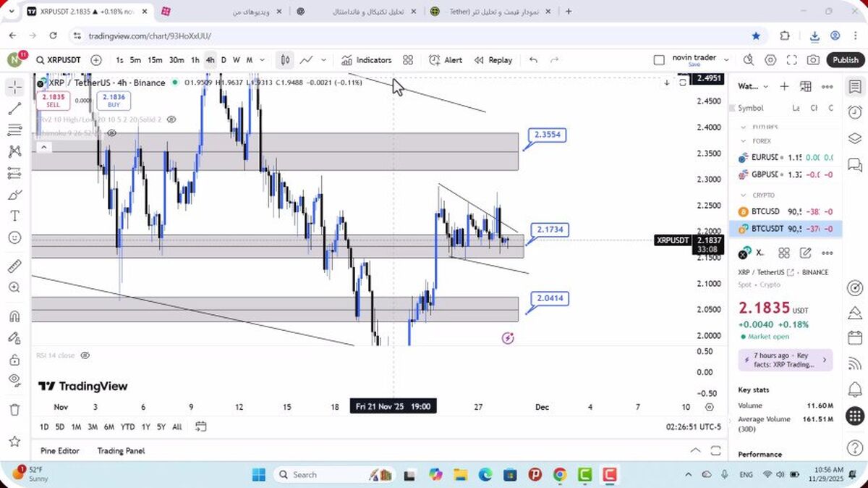This screenshot has width=868, height=488.
Task: Select the Text annotation tool
Action: pyautogui.click(x=14, y=216)
